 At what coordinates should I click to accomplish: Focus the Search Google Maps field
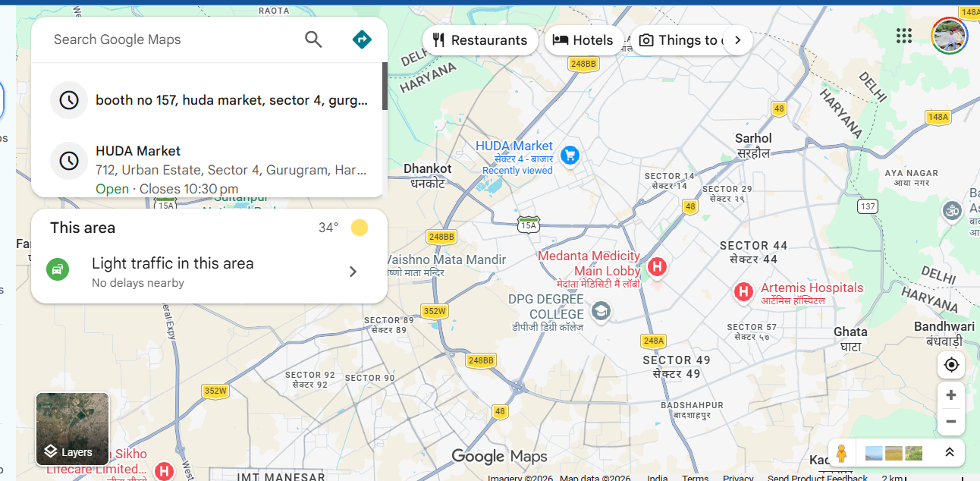click(x=171, y=39)
